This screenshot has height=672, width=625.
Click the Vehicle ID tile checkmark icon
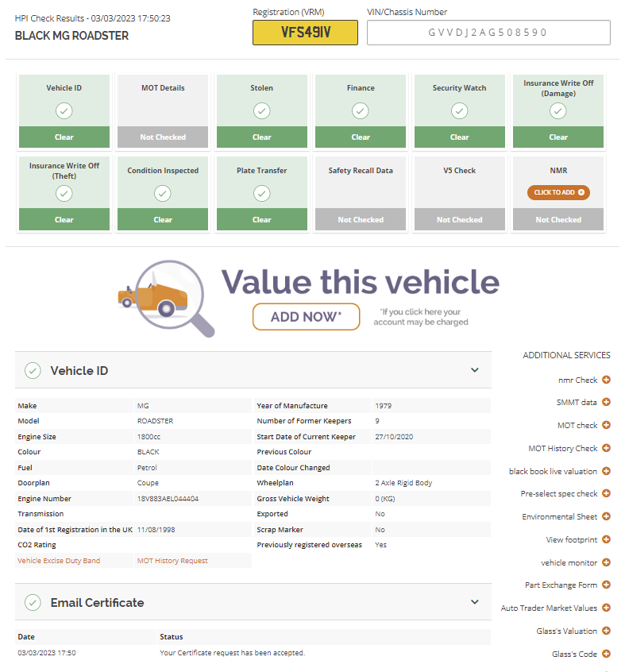(x=64, y=111)
